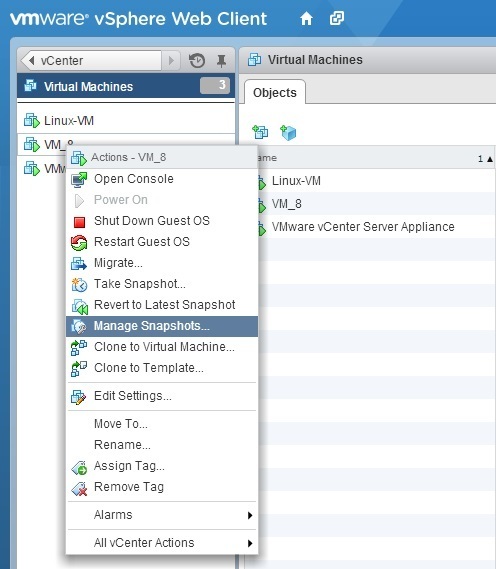This screenshot has width=496, height=569.
Task: Choose Clone to Template...
Action: tap(162, 368)
